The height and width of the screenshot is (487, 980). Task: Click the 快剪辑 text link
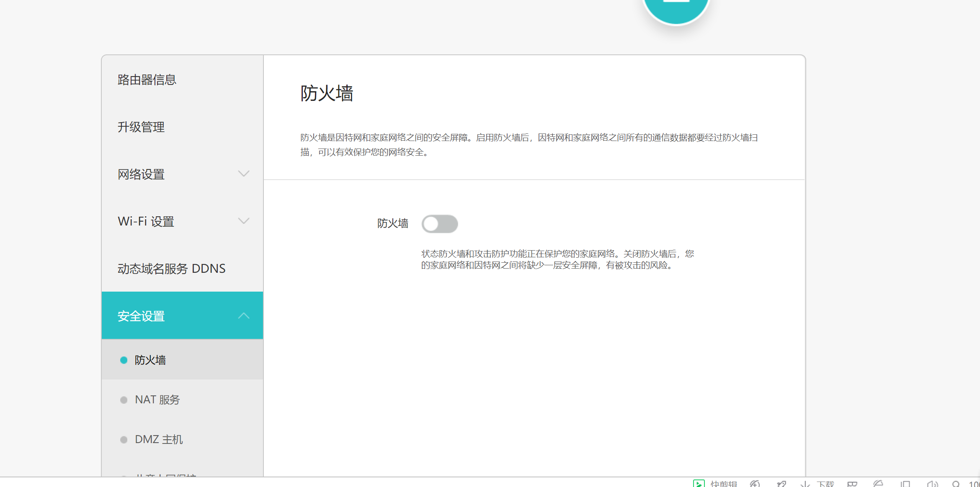click(x=724, y=484)
